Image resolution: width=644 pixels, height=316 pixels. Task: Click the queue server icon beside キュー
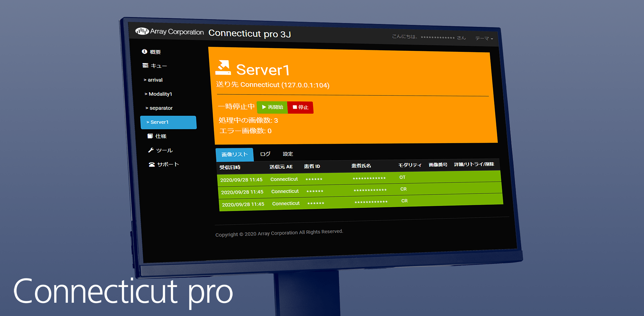145,65
